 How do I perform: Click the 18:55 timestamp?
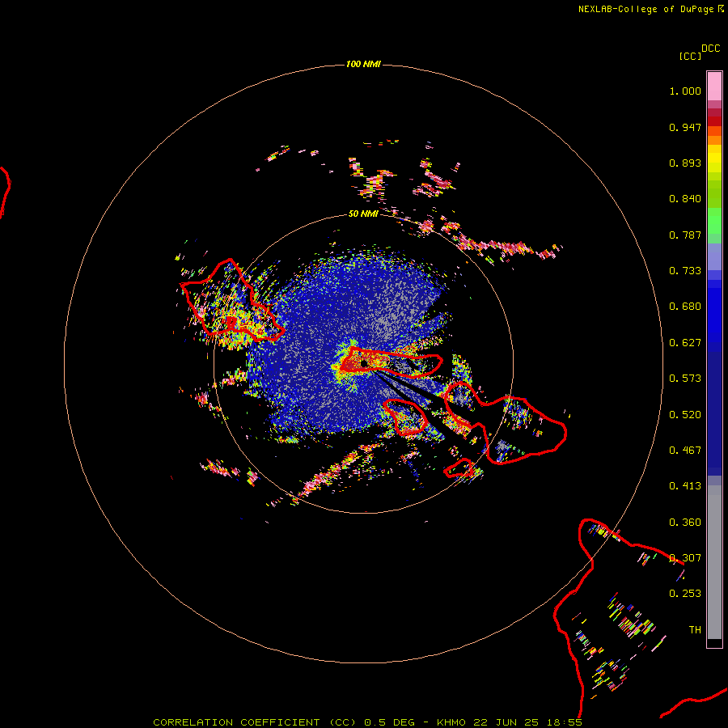coord(564,722)
